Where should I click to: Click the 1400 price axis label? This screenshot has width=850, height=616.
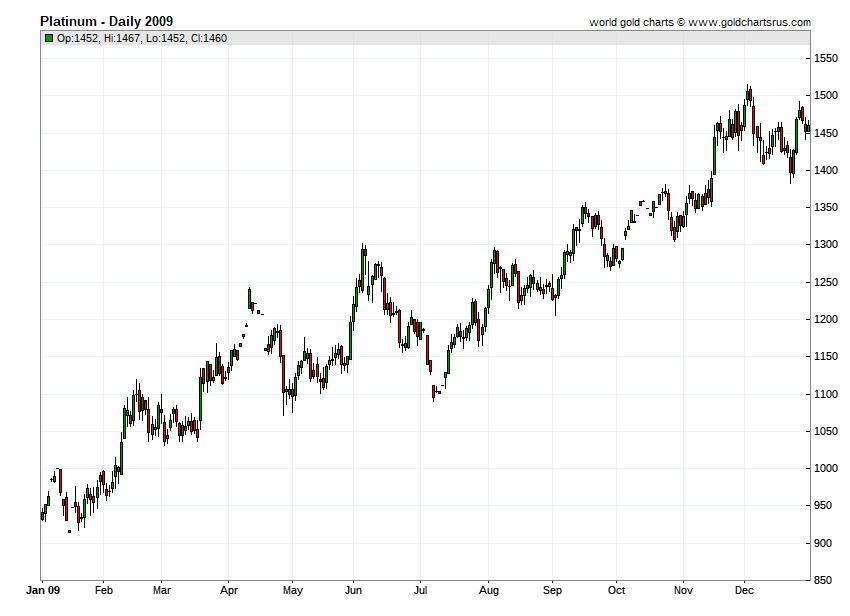click(x=826, y=170)
